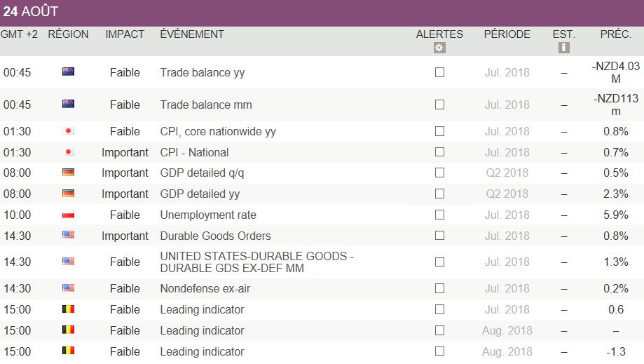Click German flag beside GDP detailed q/q
644x364 pixels.
69,173
